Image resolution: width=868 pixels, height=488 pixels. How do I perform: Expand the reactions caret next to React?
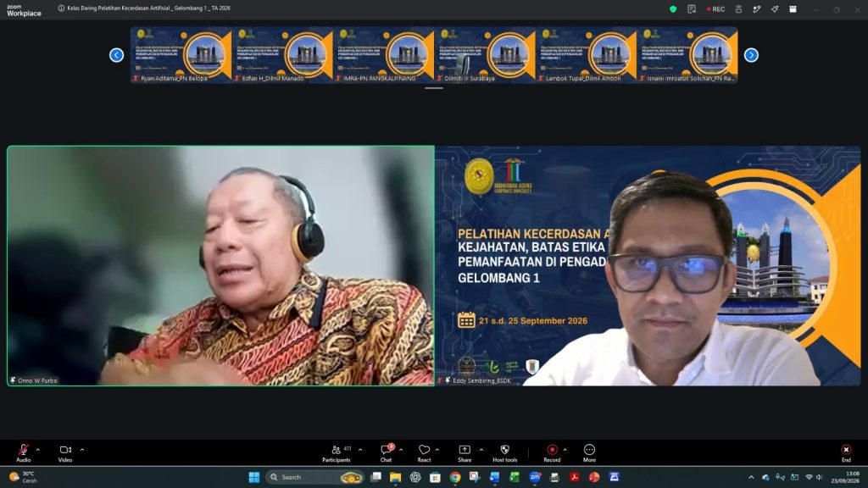(437, 449)
